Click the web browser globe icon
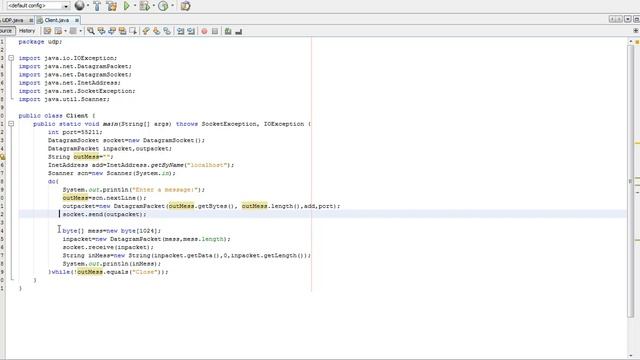 [80, 6]
